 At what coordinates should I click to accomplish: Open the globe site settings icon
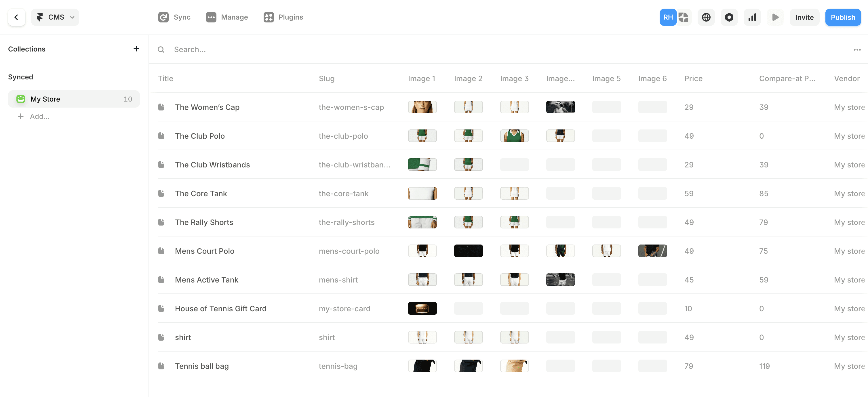point(706,17)
